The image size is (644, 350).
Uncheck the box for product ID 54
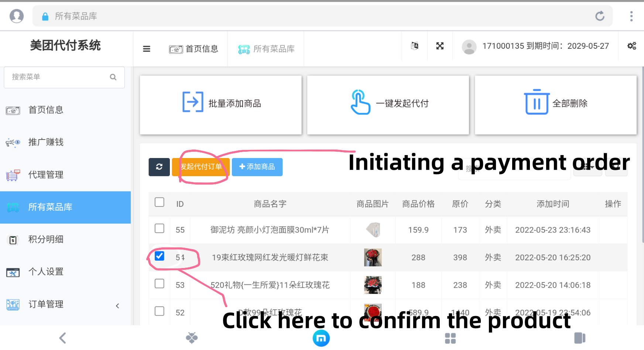pos(160,256)
